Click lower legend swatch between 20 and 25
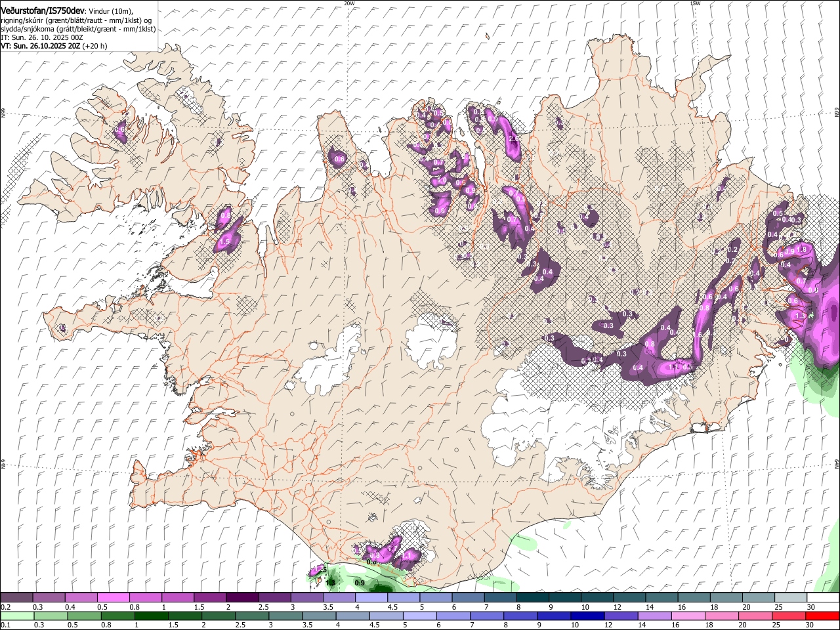This screenshot has width=840, height=630. [755, 616]
